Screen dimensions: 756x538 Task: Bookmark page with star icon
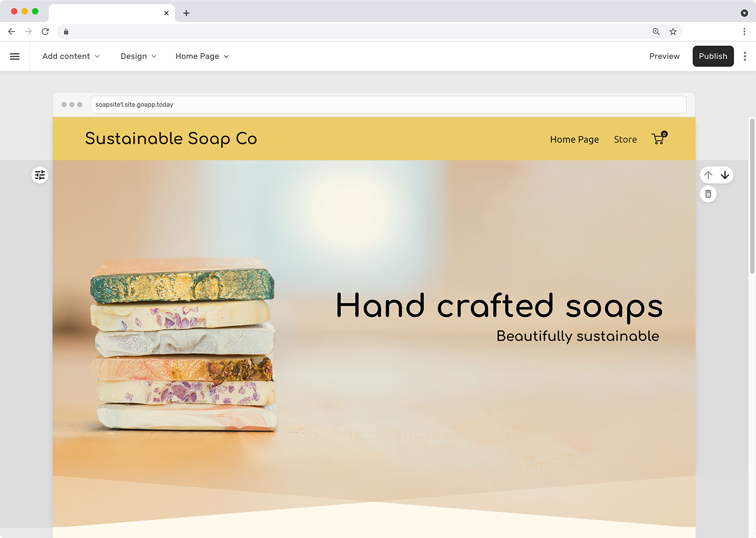click(673, 32)
